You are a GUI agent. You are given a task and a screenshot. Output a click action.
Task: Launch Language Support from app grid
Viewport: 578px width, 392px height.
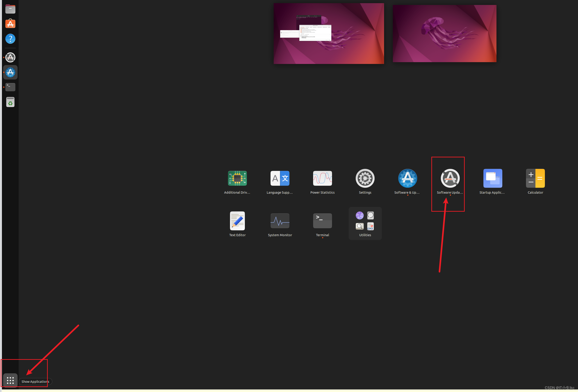click(280, 179)
